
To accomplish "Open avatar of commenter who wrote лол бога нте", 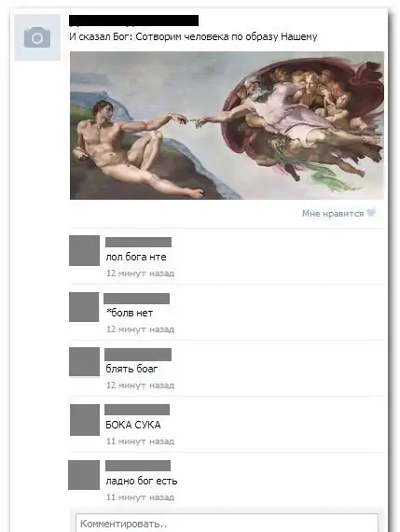I will pos(85,250).
